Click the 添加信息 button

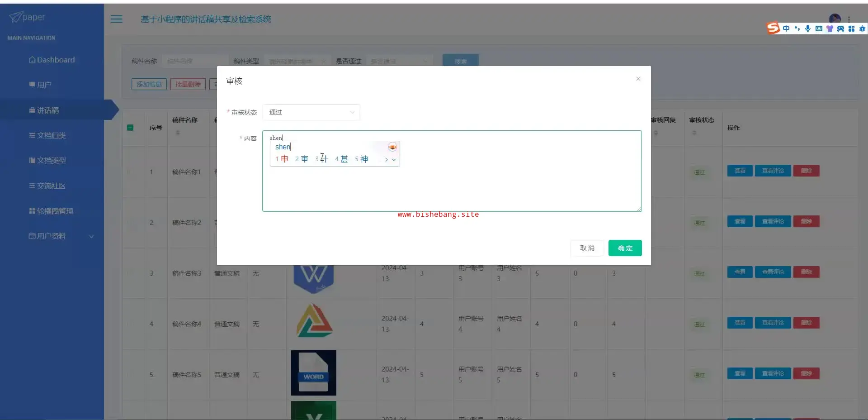point(149,84)
